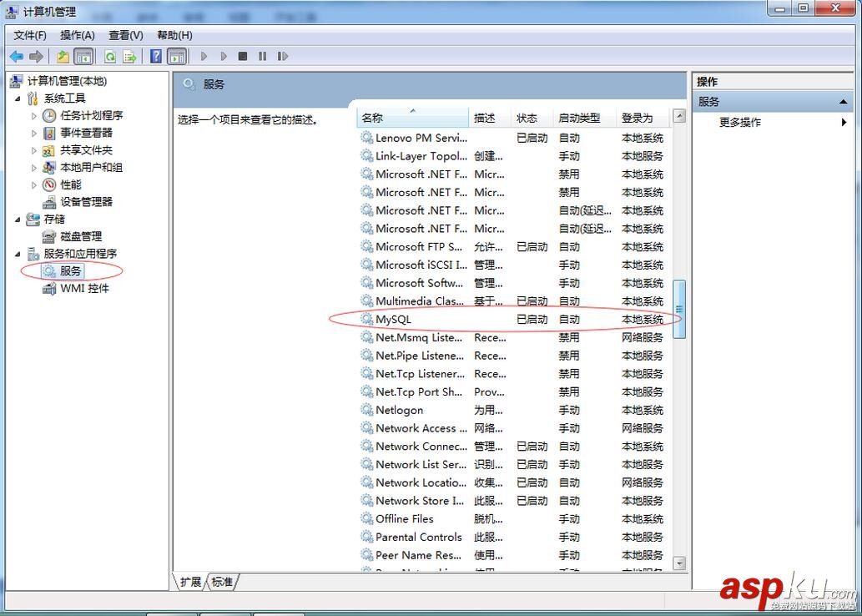
Task: Click the Pause service icon
Action: 262,56
